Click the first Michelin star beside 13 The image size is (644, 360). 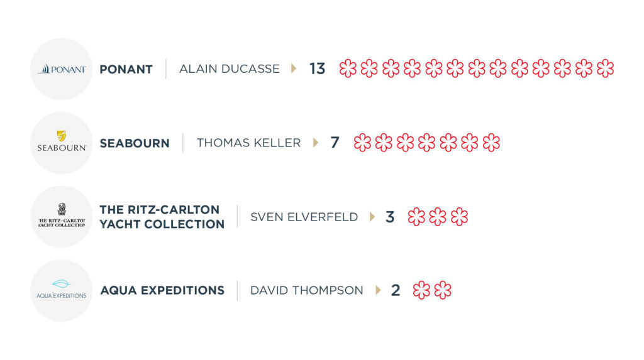coord(348,68)
